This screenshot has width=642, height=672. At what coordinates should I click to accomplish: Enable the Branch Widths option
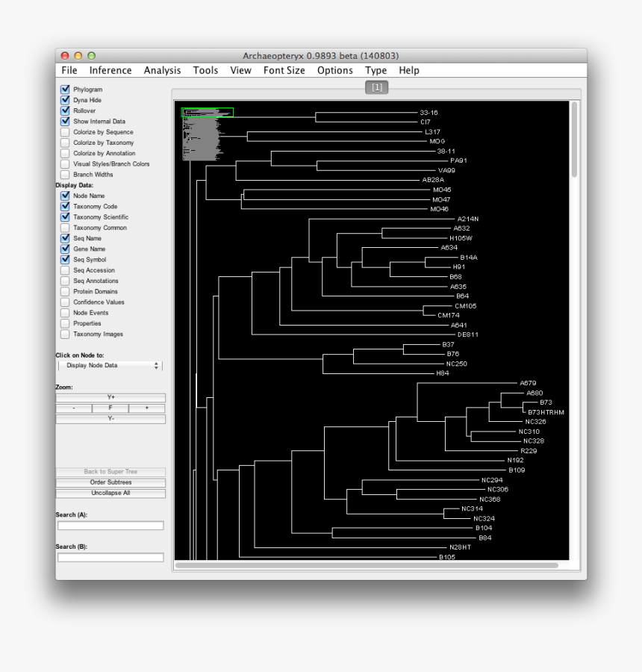(x=64, y=174)
